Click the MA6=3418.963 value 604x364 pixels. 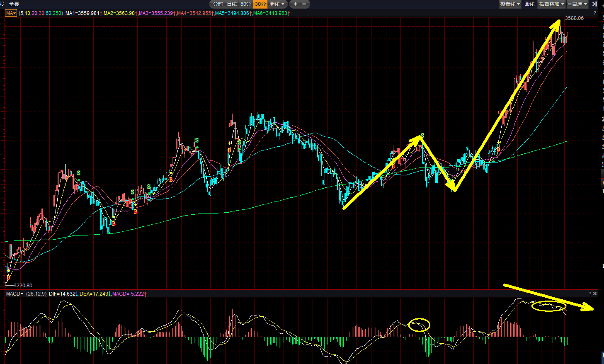pos(270,13)
